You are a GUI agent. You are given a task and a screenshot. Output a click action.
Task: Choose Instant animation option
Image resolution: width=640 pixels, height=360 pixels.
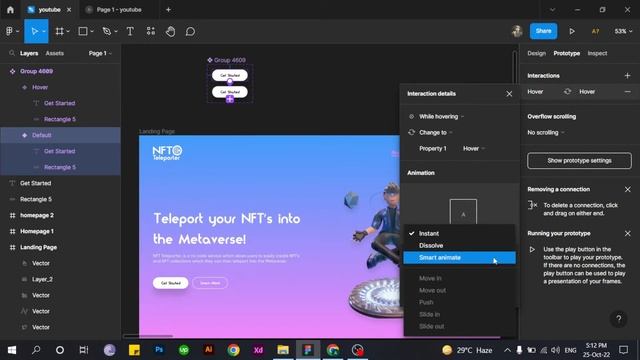point(460,233)
